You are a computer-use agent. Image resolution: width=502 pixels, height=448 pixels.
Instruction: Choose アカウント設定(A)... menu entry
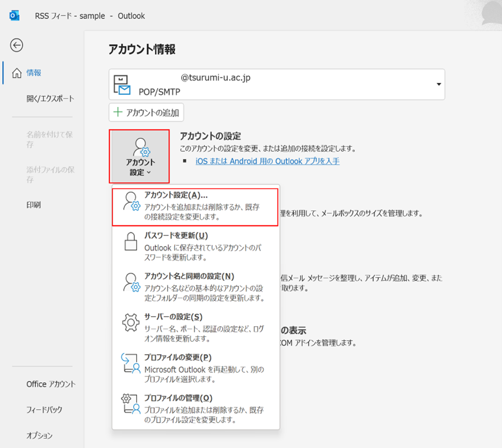point(195,207)
